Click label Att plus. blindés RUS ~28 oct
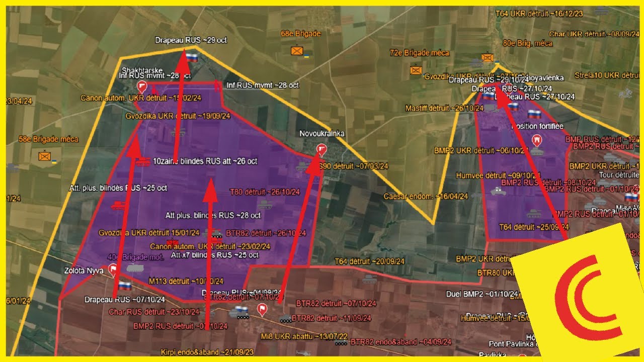The image size is (644, 362). click(213, 215)
